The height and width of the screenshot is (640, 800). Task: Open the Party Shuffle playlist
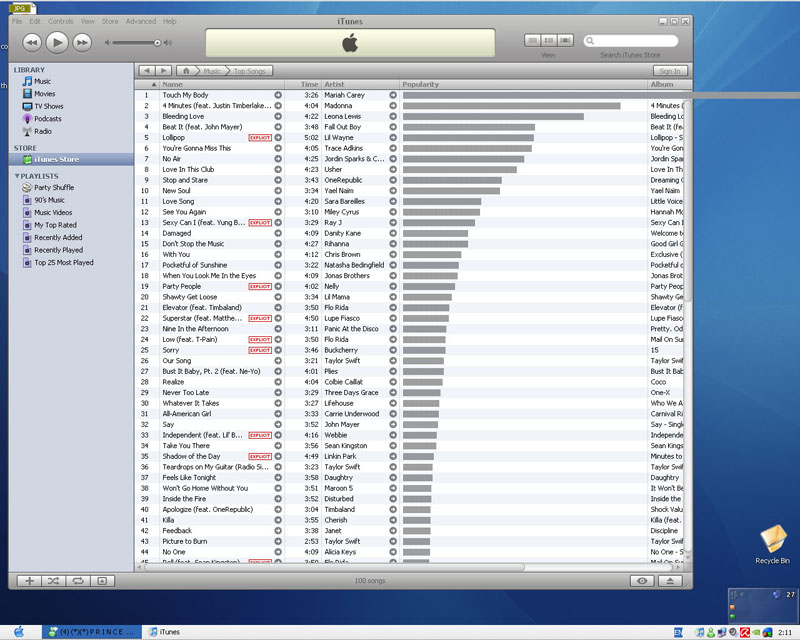coord(54,187)
